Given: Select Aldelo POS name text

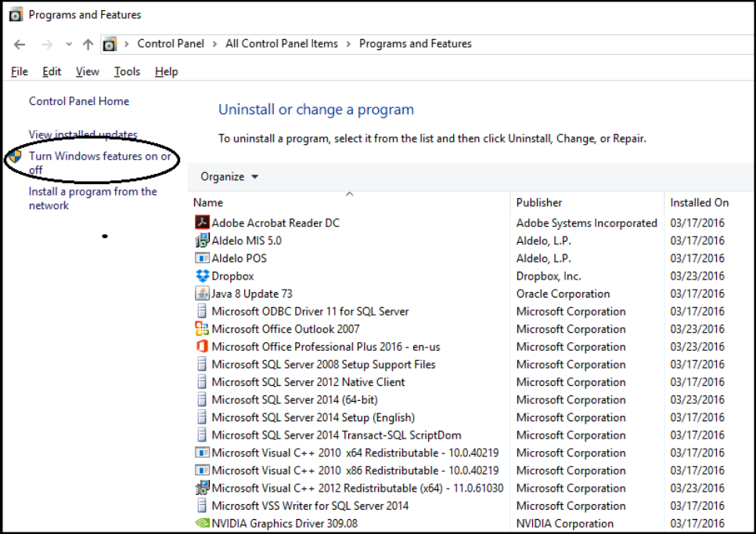Looking at the screenshot, I should [239, 258].
